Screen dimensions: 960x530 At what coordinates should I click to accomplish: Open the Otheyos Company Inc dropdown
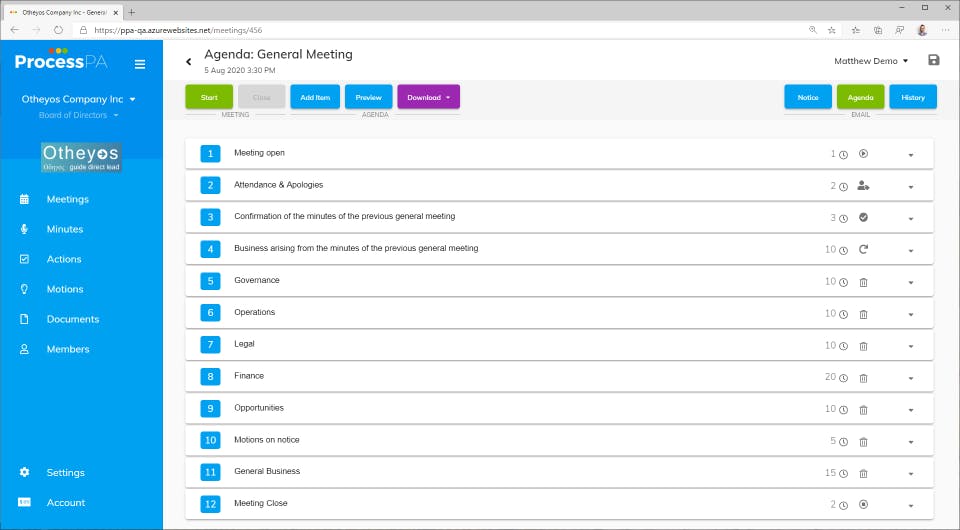click(79, 100)
